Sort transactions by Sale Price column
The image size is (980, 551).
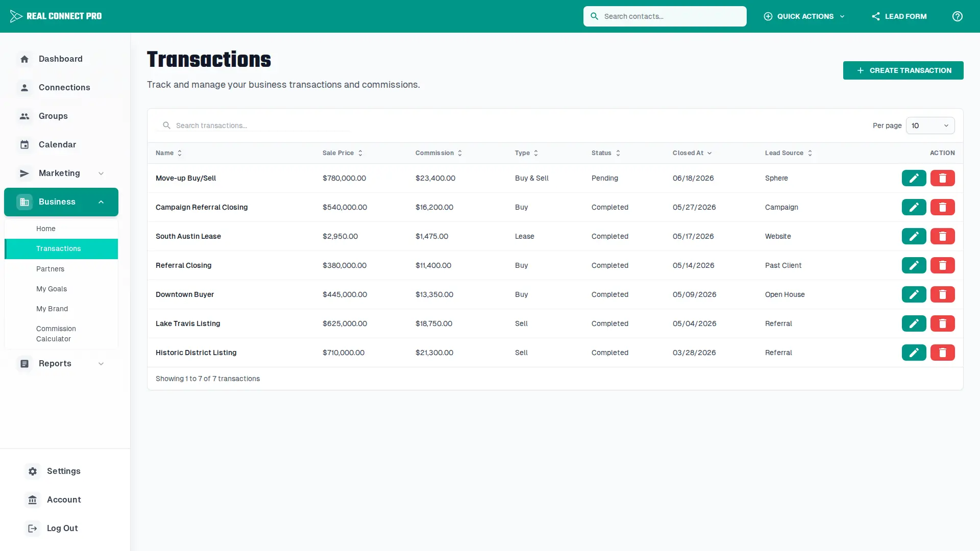tap(342, 153)
